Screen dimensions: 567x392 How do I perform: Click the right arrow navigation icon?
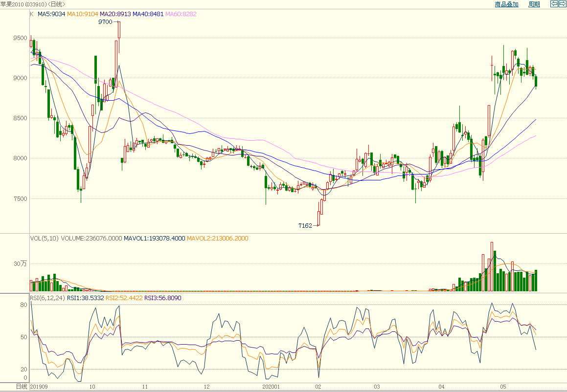pos(562,4)
